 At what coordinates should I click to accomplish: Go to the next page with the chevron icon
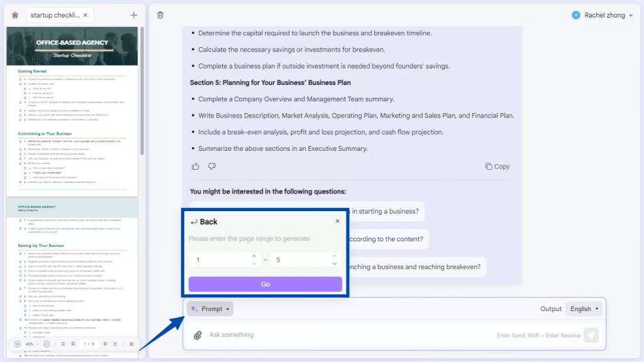[x=106, y=344]
